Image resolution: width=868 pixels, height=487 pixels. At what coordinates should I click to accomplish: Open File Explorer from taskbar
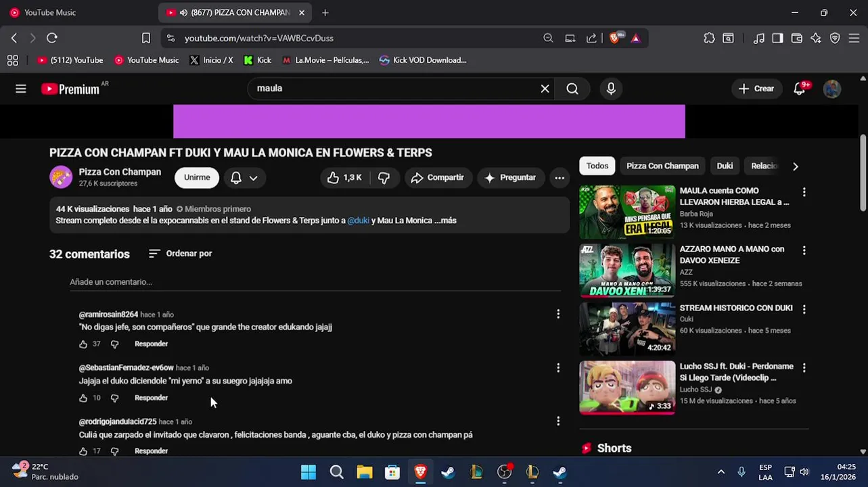tap(365, 471)
